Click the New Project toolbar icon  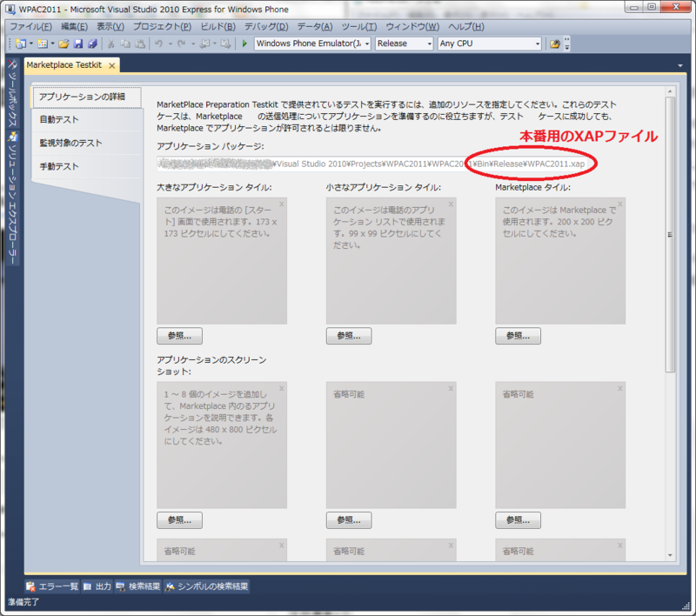coord(21,44)
